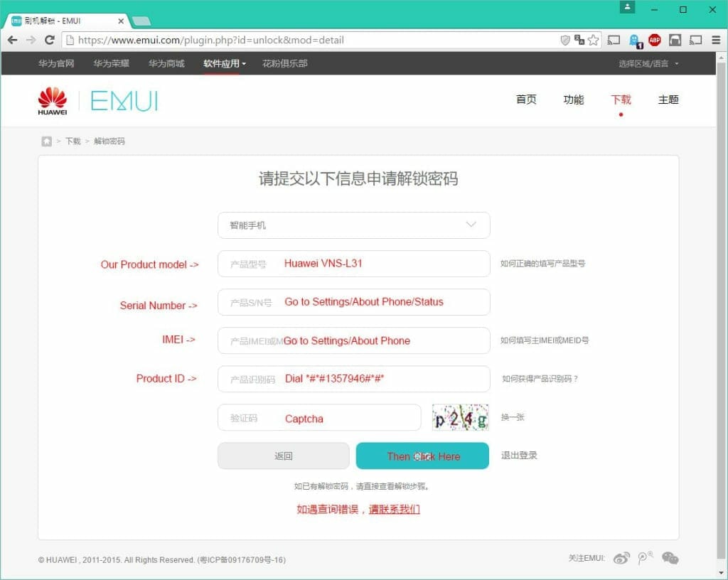Click the 请联系我们 contact link

394,510
